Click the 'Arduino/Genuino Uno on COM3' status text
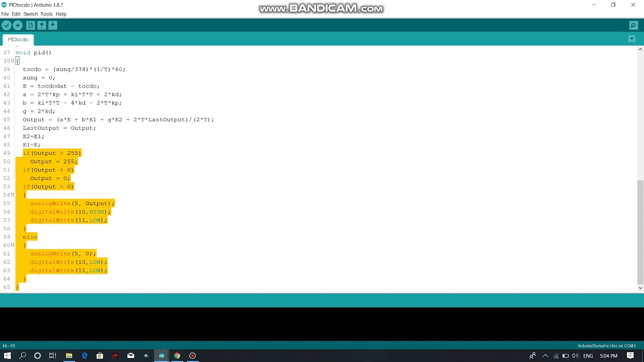 tap(606, 346)
